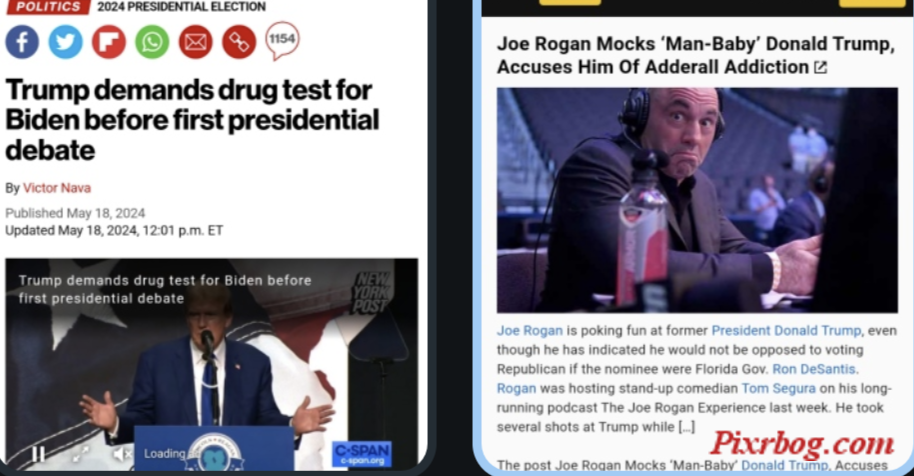Pause the Trump debate video

click(x=38, y=454)
